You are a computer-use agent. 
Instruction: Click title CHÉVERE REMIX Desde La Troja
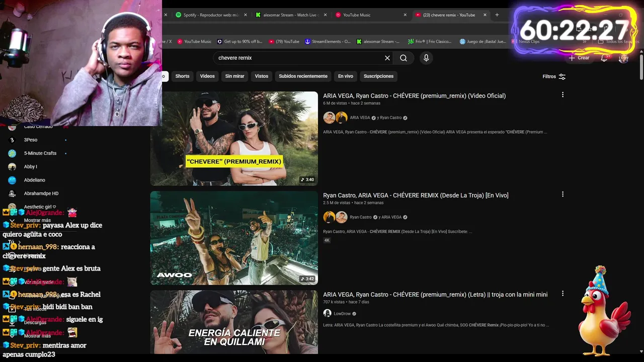416,195
